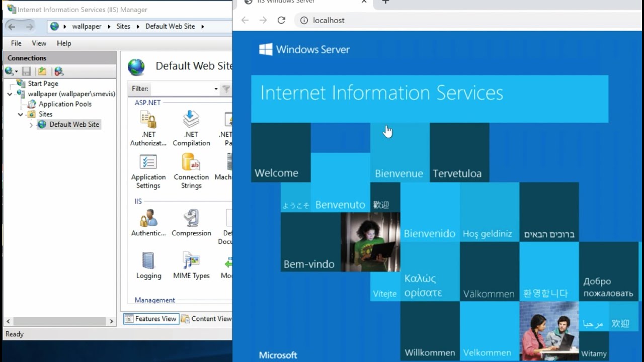Select the Application Settings feature icon
This screenshot has width=644, height=362.
click(148, 171)
